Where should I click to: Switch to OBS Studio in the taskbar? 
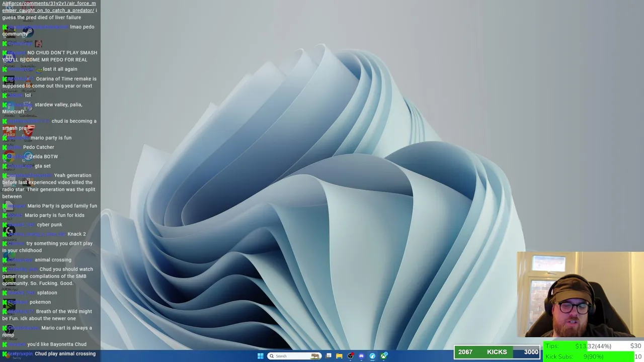[x=350, y=356]
